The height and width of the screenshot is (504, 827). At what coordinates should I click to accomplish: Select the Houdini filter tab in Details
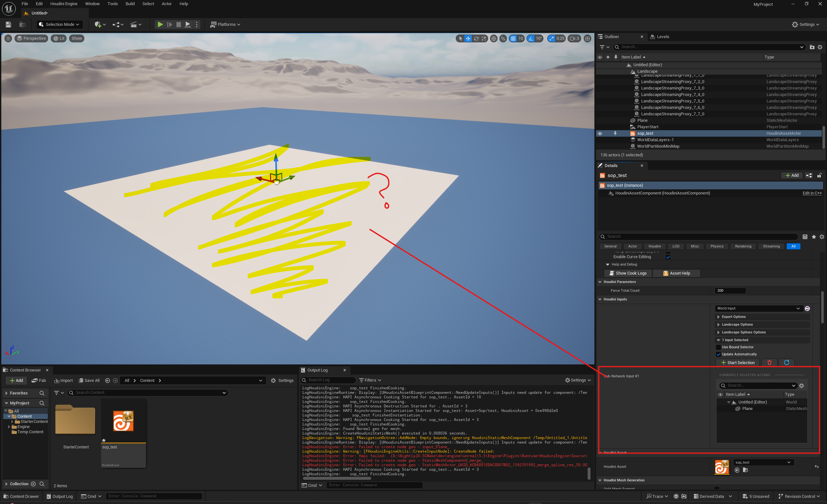(x=654, y=246)
